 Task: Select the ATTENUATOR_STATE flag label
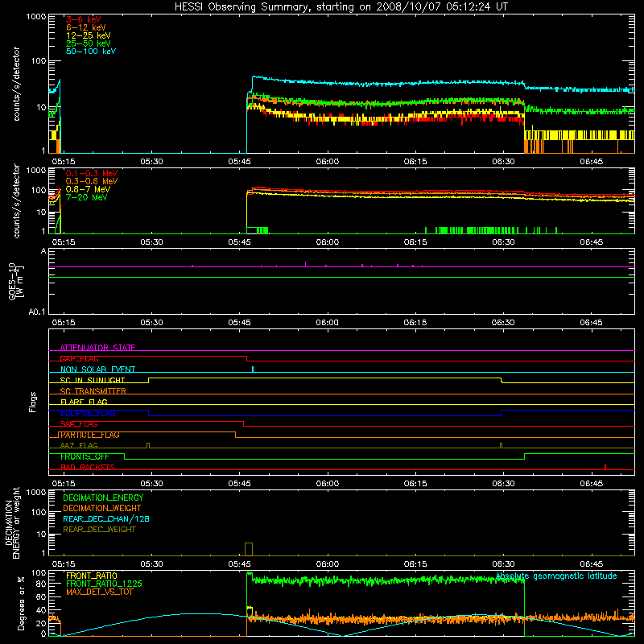[97, 348]
